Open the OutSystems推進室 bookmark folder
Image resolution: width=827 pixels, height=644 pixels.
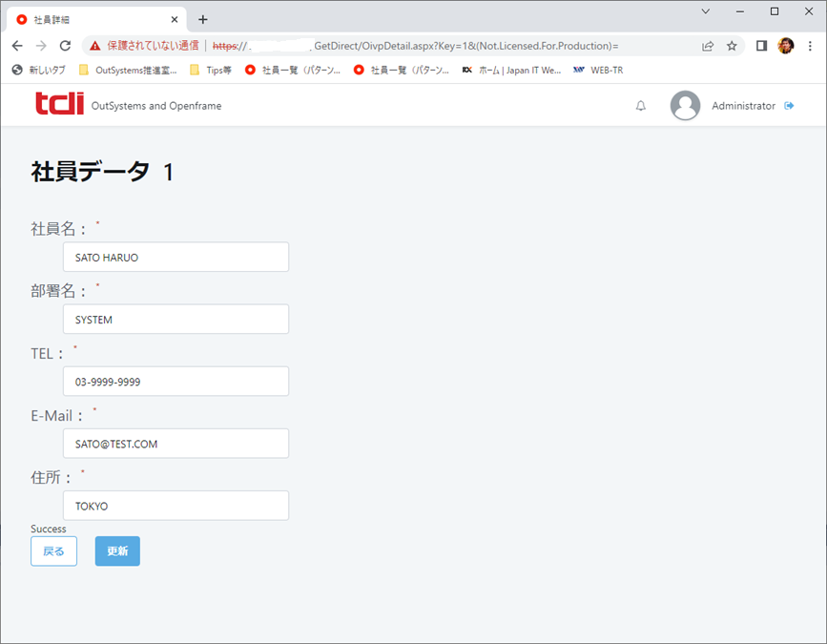point(127,70)
